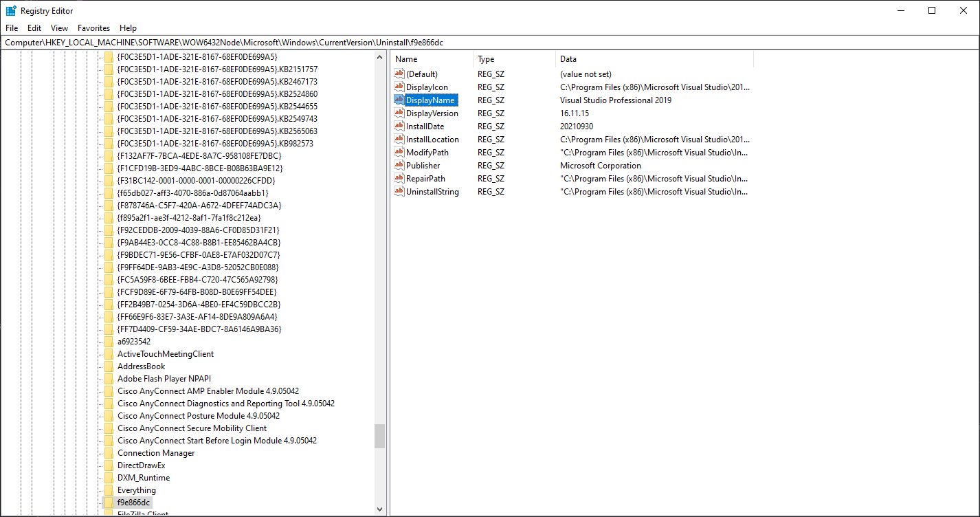
Task: Select the {FC5A59F8-6BEE-FBB4-C720-47C565A92798} key
Action: 198,280
